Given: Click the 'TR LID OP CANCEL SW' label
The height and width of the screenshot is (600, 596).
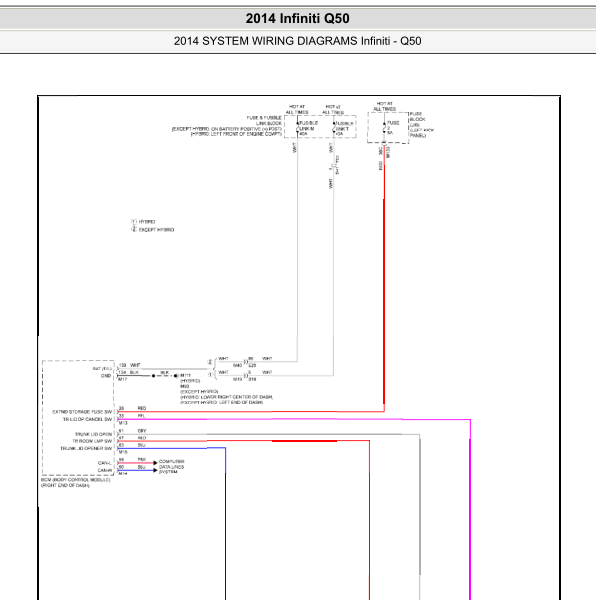Looking at the screenshot, I should [x=88, y=419].
